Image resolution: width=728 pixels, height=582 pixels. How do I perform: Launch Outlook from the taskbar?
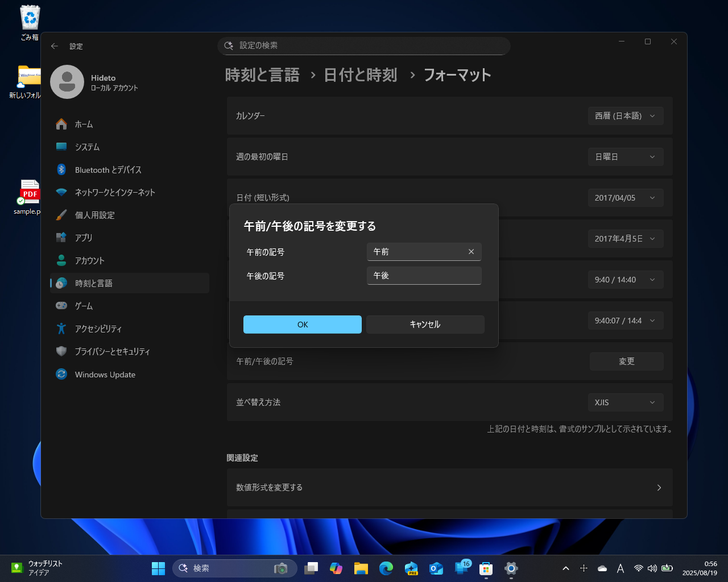coord(436,568)
